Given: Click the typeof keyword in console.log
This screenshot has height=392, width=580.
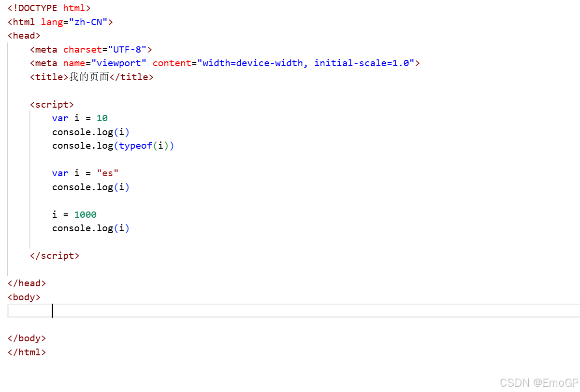Looking at the screenshot, I should coord(135,146).
